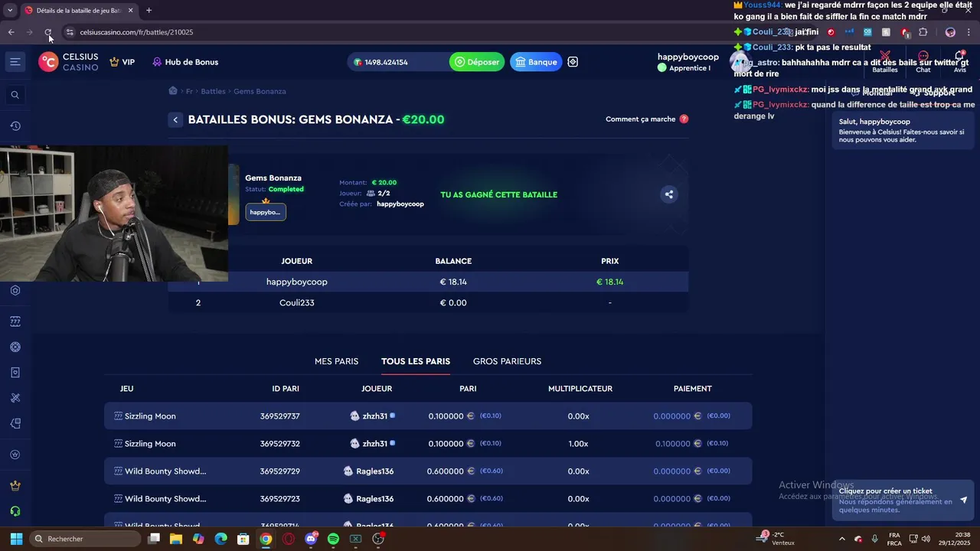Open Spotify from the taskbar
Viewport: 980px width, 551px height.
[x=333, y=539]
